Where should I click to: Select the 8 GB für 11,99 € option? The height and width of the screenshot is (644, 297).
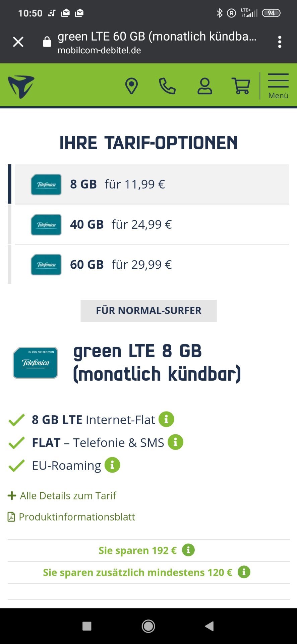(152, 184)
